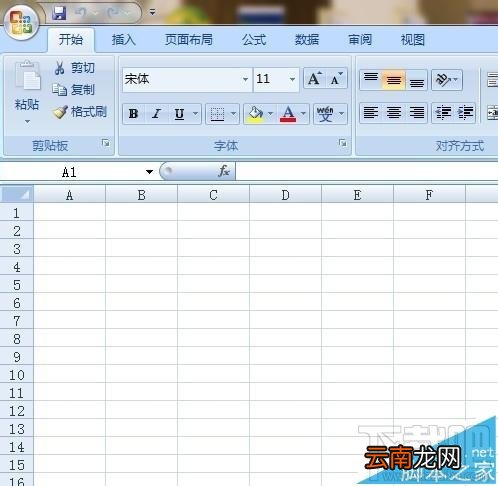Open the 页面布局 tab
Screen dimensions: 498x486
pos(189,40)
